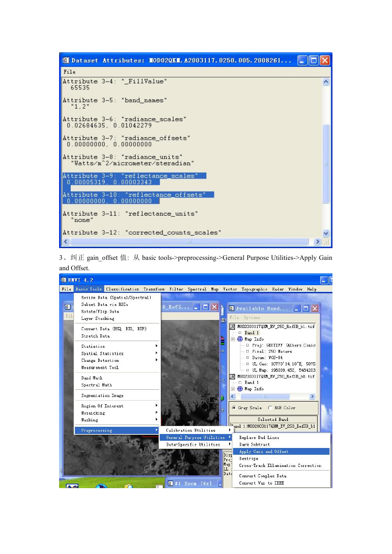Click the Available Bands horizontal scroll left arrow
Screen dimensions: 392x554
coord(233,397)
